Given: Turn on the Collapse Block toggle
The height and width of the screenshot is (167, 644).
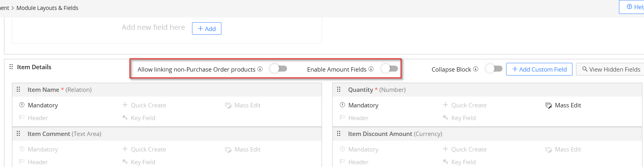Looking at the screenshot, I should [x=494, y=69].
